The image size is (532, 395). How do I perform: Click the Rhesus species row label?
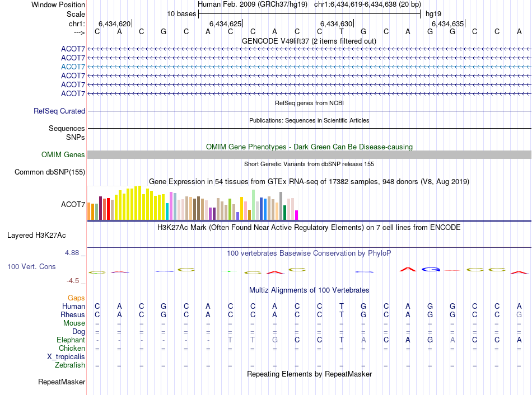72,315
